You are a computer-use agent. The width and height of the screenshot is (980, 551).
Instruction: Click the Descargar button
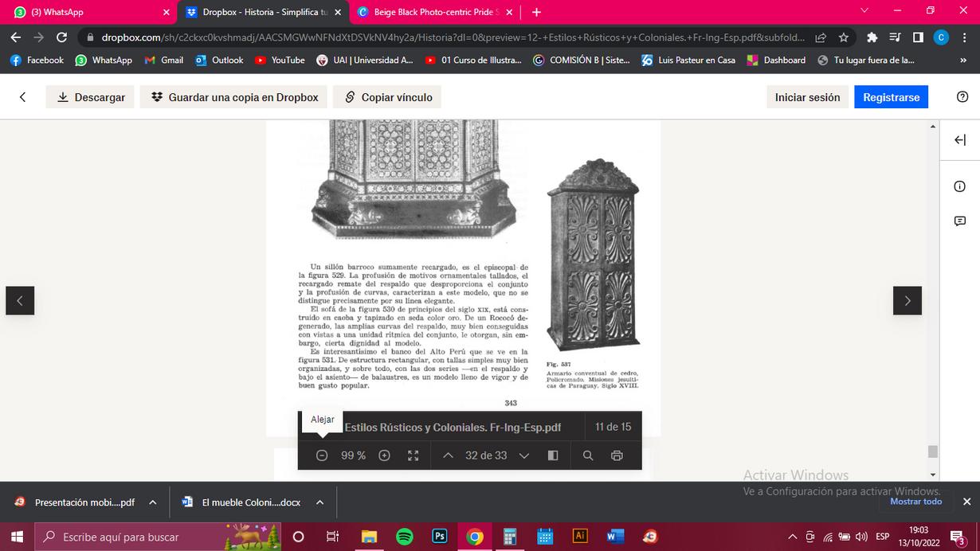90,97
